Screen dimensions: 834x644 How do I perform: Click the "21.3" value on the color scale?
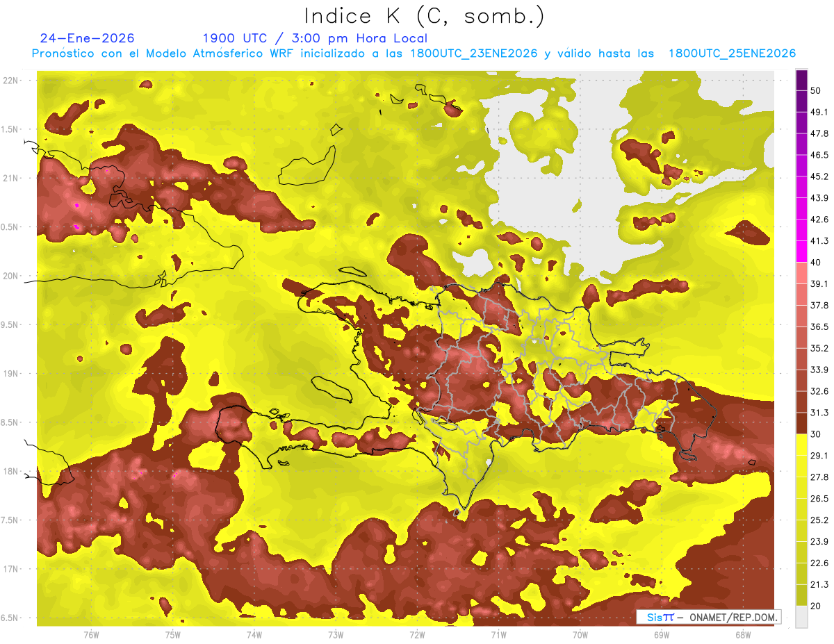pyautogui.click(x=819, y=584)
